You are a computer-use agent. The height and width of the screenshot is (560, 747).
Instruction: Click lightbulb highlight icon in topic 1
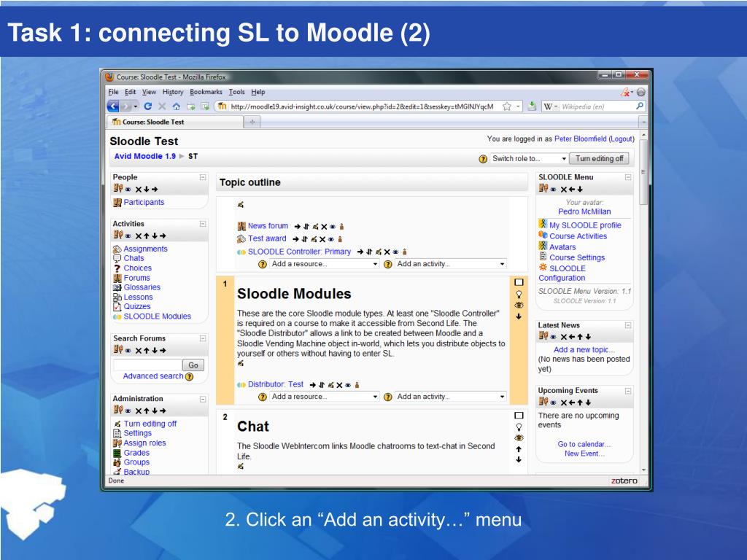[x=519, y=295]
